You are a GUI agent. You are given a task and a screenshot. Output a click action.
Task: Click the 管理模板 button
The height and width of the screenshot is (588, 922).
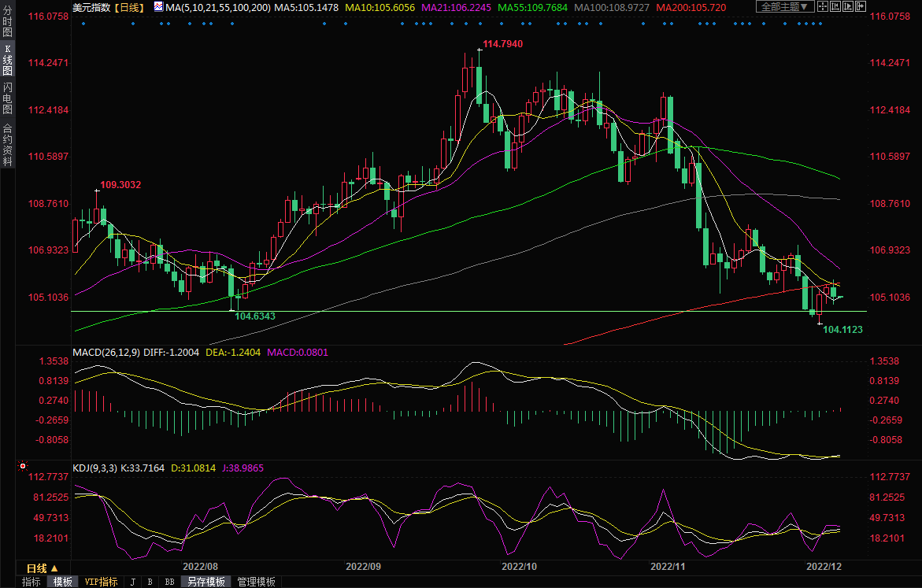click(x=257, y=582)
